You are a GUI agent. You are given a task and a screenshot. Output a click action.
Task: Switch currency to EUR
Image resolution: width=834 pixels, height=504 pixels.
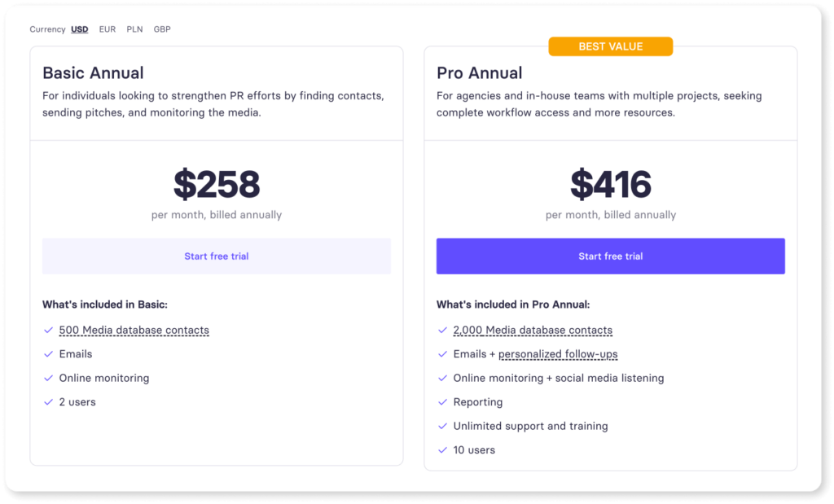(x=108, y=29)
